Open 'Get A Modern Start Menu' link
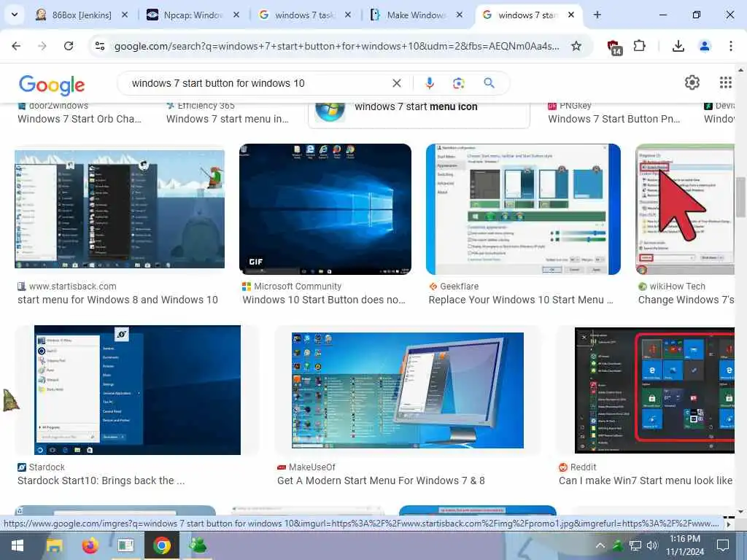 (x=381, y=481)
